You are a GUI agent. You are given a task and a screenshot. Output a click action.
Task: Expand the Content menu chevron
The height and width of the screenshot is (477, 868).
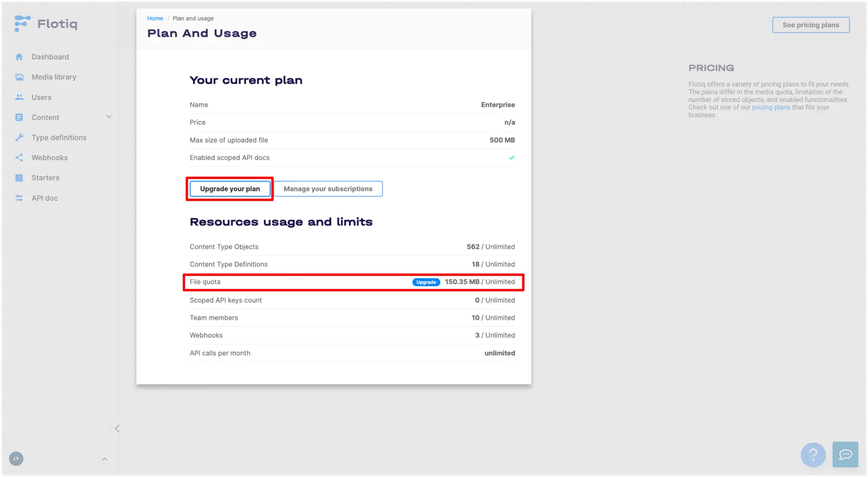[108, 117]
